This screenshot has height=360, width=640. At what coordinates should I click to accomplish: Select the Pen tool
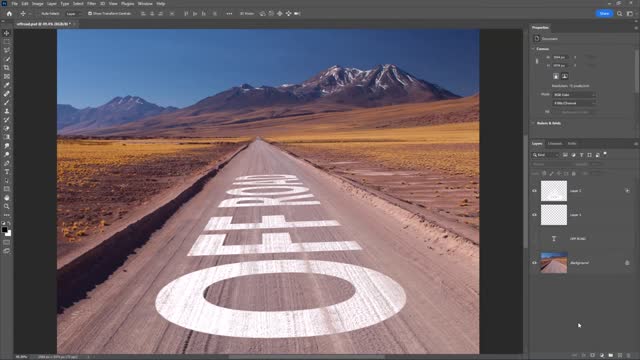tap(7, 163)
